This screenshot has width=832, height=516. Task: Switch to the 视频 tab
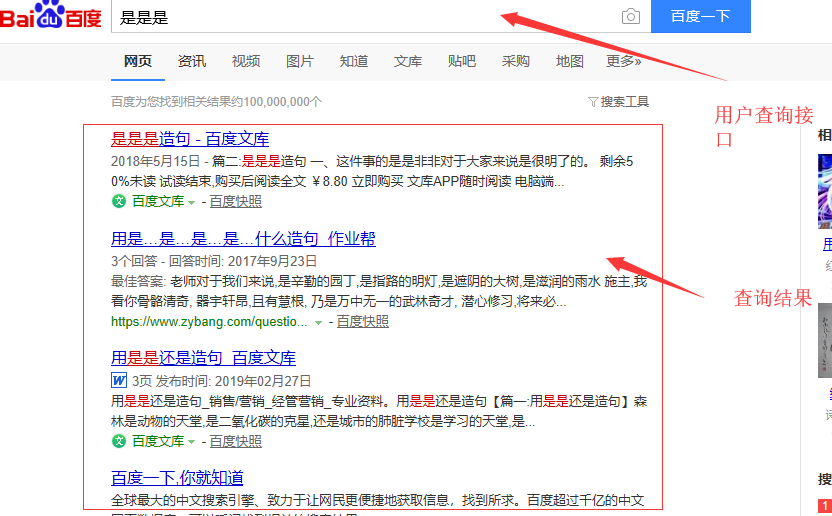(246, 61)
